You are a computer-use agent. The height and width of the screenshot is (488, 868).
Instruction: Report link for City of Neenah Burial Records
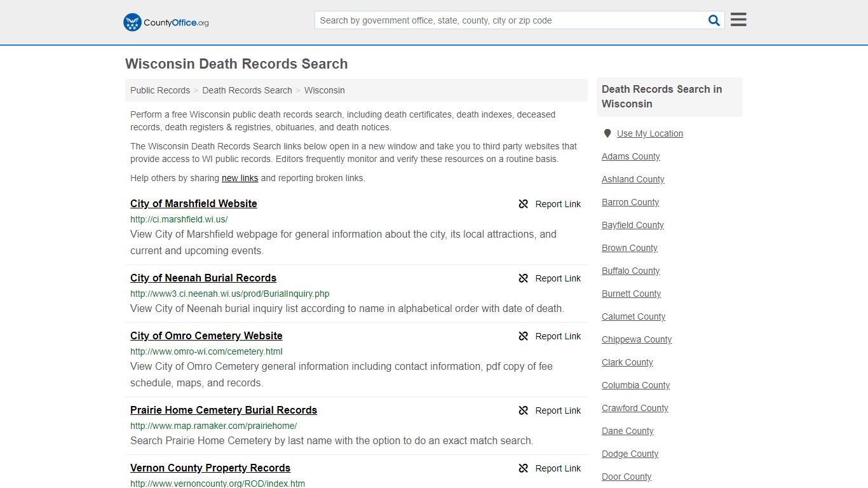[x=558, y=278]
